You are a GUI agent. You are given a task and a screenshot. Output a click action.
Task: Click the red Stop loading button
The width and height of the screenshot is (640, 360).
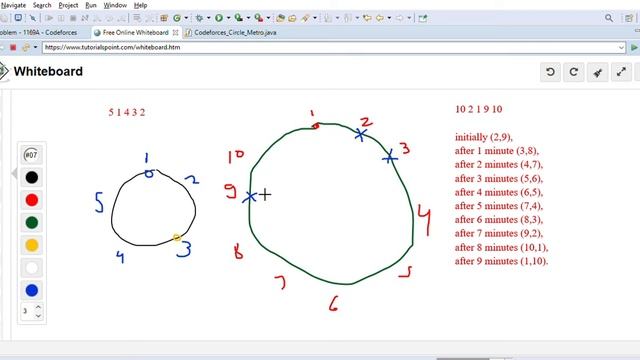pyautogui.click(x=13, y=47)
